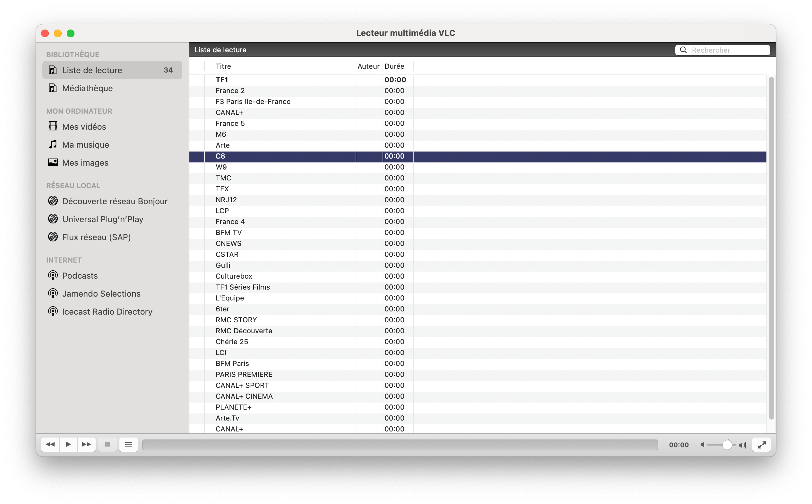Screen dimensions: 812x504
Task: Skip forward with the next track button
Action: [86, 444]
